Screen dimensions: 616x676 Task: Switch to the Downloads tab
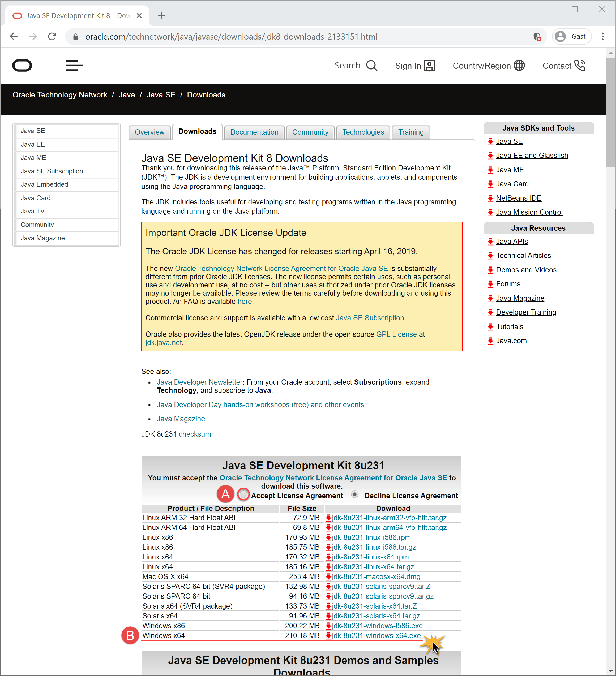tap(197, 131)
